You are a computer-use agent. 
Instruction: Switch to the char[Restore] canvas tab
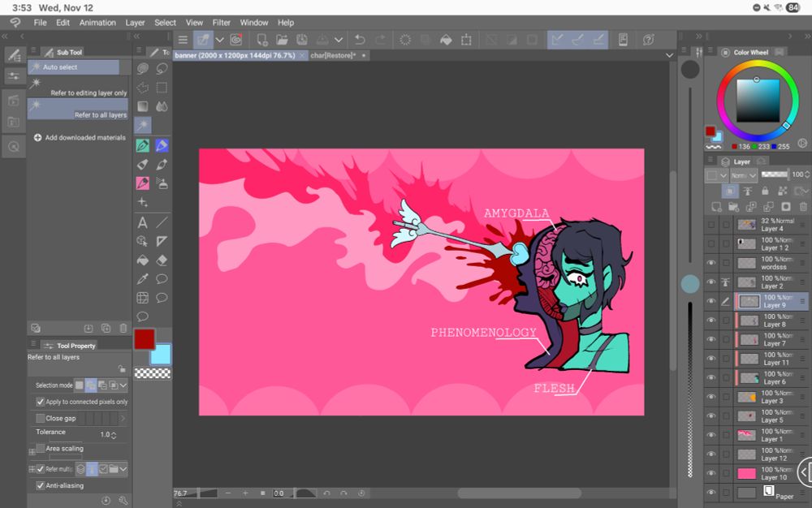coord(333,55)
